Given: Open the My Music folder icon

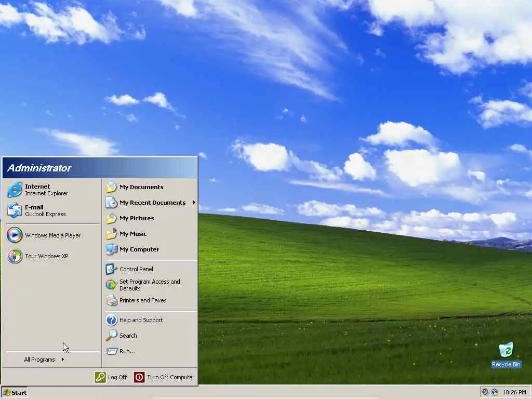Looking at the screenshot, I should (111, 234).
